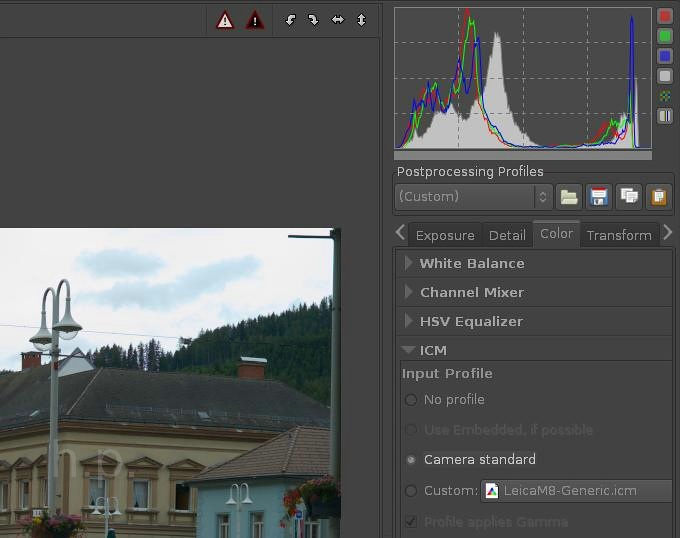Copy the profile to clipboard

pos(628,196)
